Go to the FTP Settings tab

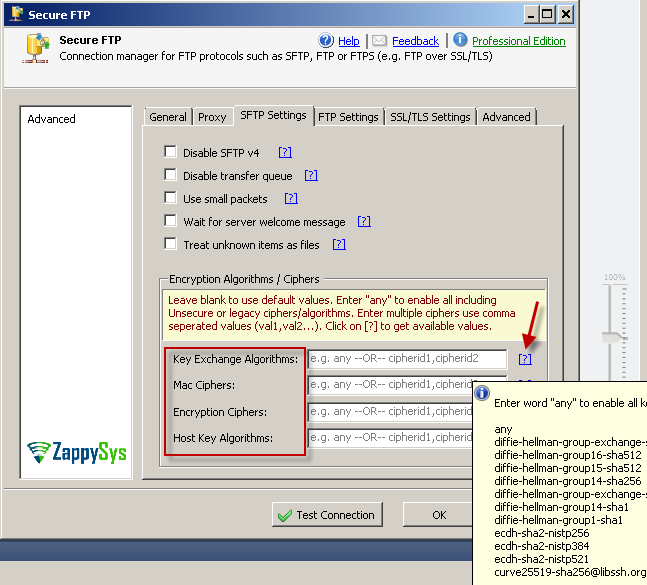348,117
